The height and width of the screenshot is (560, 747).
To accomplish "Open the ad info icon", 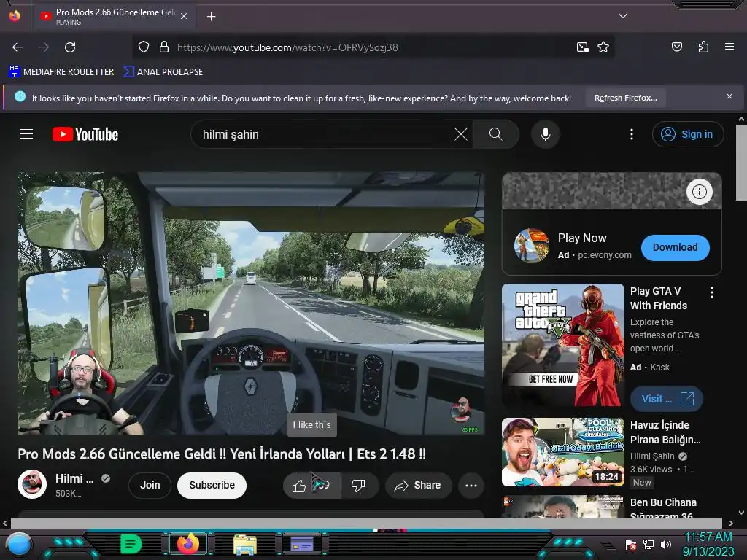I will pos(699,192).
